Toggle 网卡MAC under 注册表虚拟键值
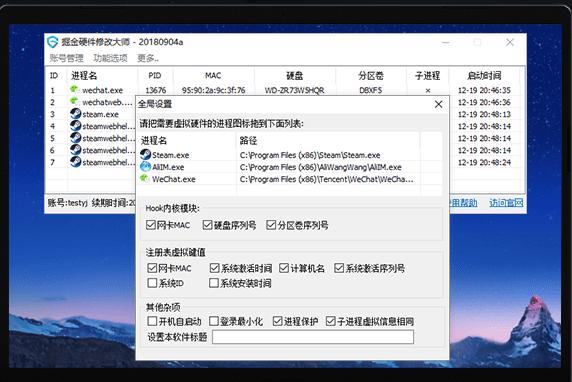572x382 pixels. pyautogui.click(x=152, y=268)
